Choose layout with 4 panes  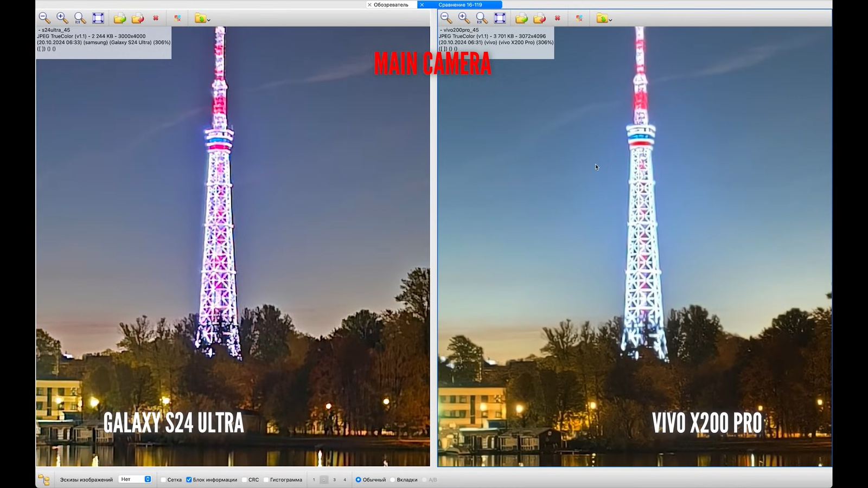tap(344, 480)
